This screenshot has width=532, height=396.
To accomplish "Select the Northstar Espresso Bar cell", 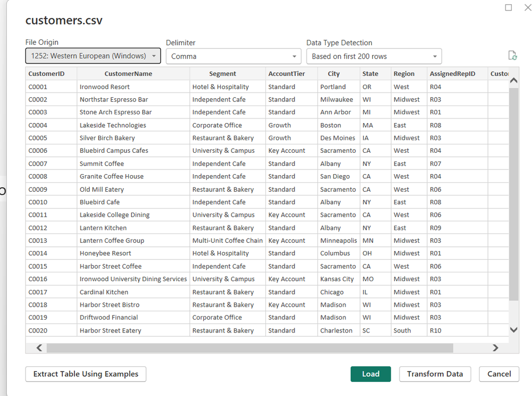I will 134,99.
